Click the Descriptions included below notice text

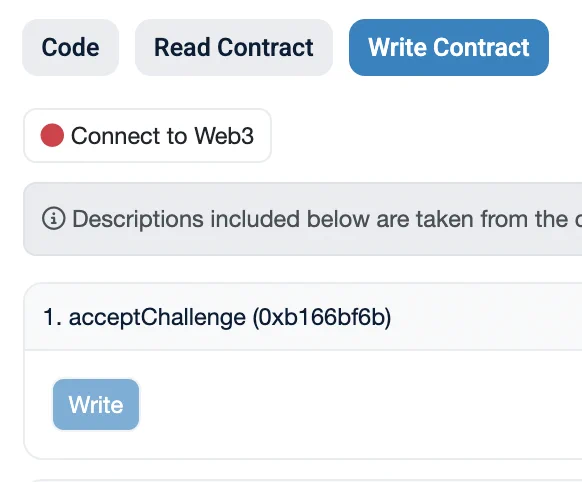click(x=327, y=219)
